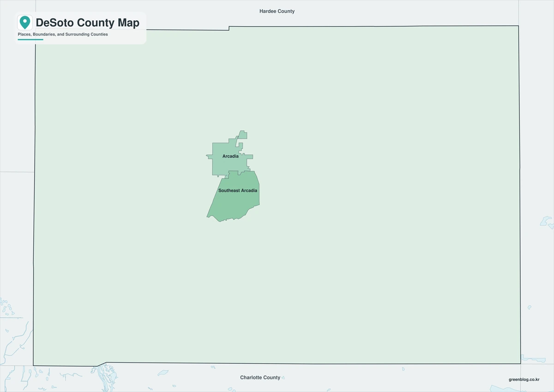554x392 pixels.
Task: Click the teal location pin icon
Action: point(25,23)
